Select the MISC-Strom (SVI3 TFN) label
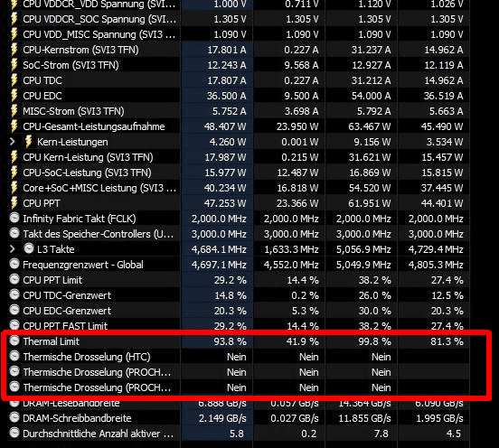This screenshot has height=448, width=499. click(73, 111)
